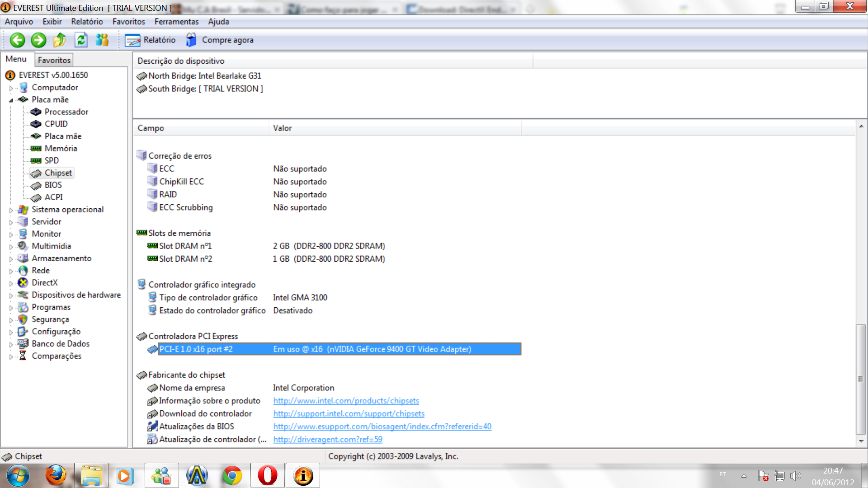
Task: Click the Google Chrome taskbar icon
Action: click(x=232, y=475)
